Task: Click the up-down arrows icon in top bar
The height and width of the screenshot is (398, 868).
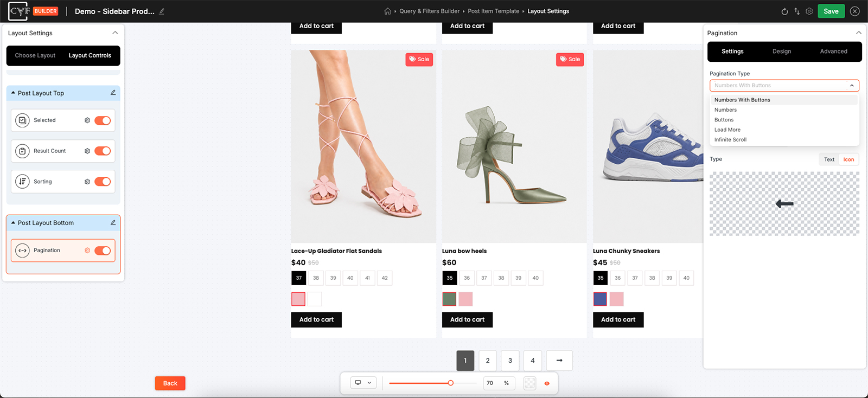Action: point(797,11)
